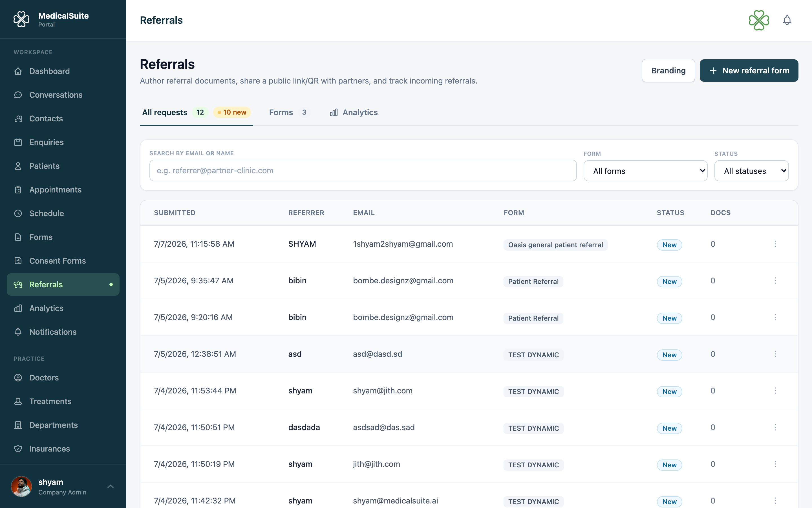The width and height of the screenshot is (812, 508).
Task: Click the green clover logo in header
Action: coord(759,20)
